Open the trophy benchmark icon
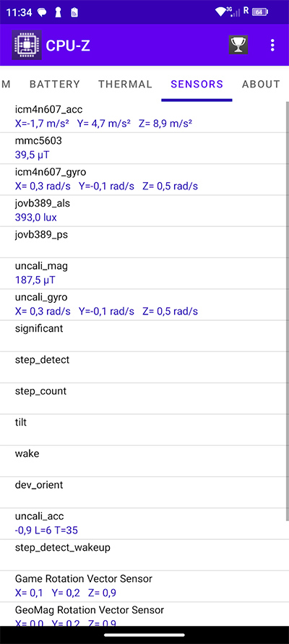The image size is (289, 644). click(238, 46)
